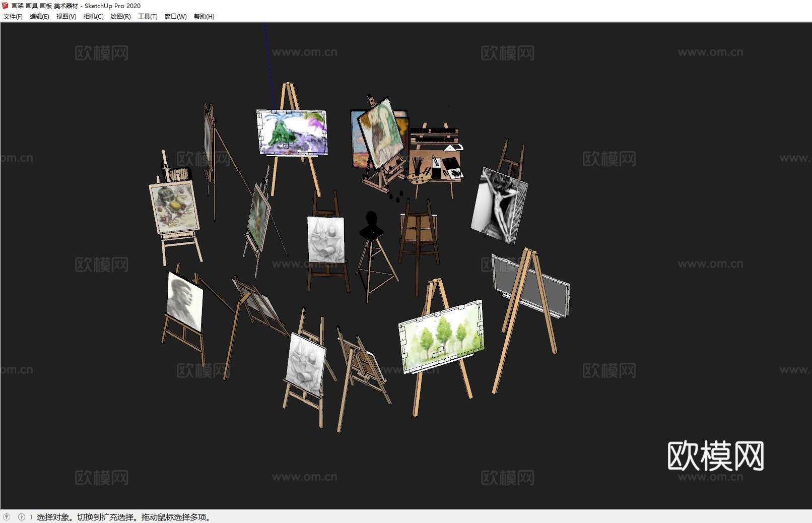Select the center easel with geometric plaster sketch
This screenshot has width=812, height=523.
click(326, 240)
